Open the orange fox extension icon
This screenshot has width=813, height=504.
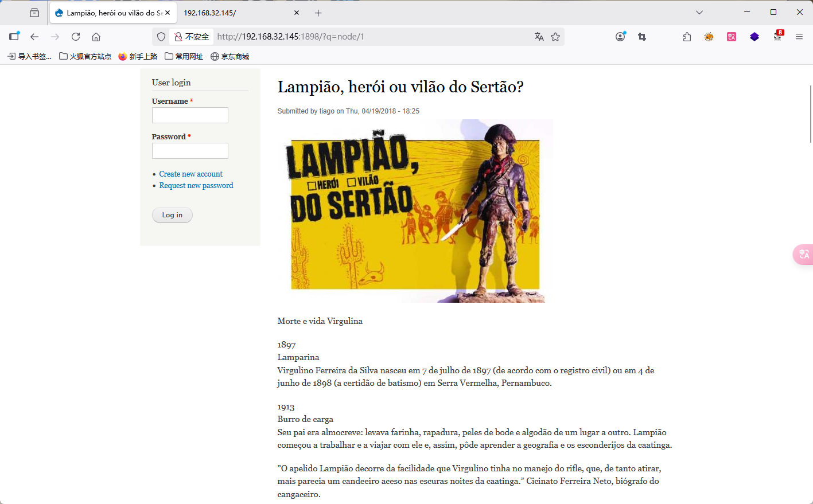[709, 37]
